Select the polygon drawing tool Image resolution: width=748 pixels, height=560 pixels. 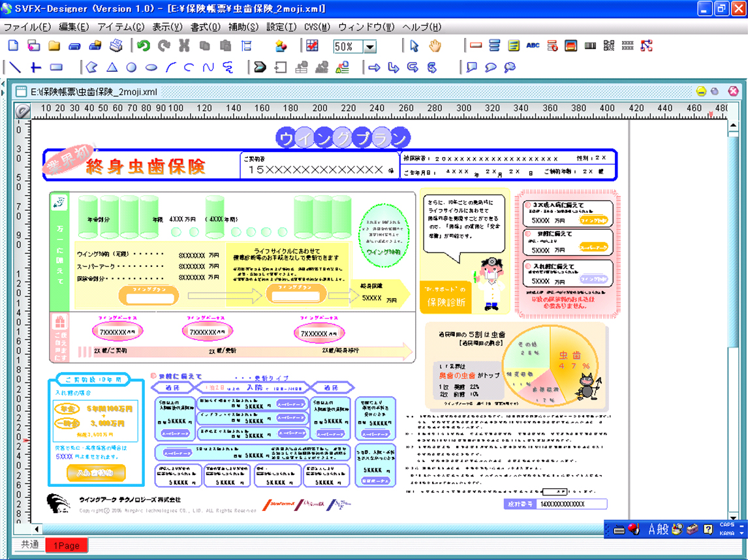(91, 67)
